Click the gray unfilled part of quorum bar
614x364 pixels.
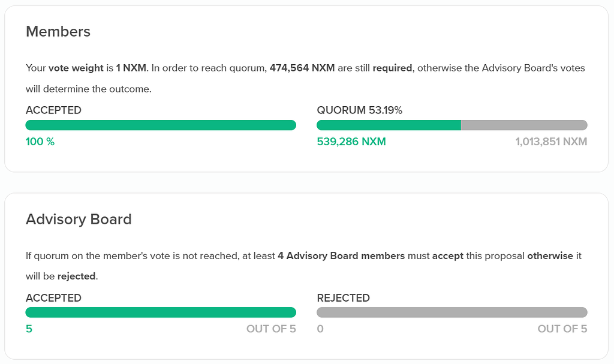point(523,125)
